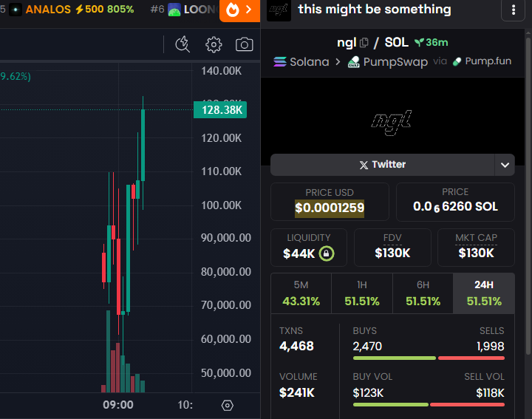Click the right panel vertical scrollbar
Screen dimensions: 532x419
(528, 195)
